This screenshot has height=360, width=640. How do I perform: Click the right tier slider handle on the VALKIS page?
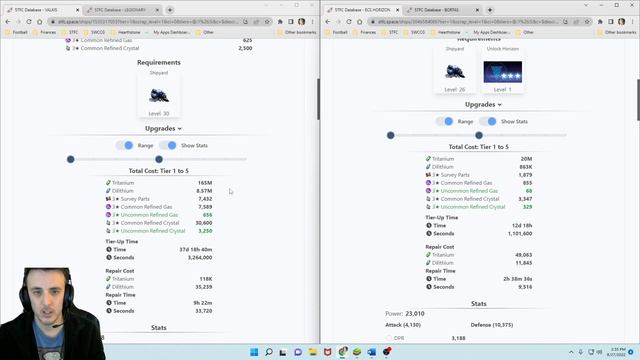pos(159,159)
